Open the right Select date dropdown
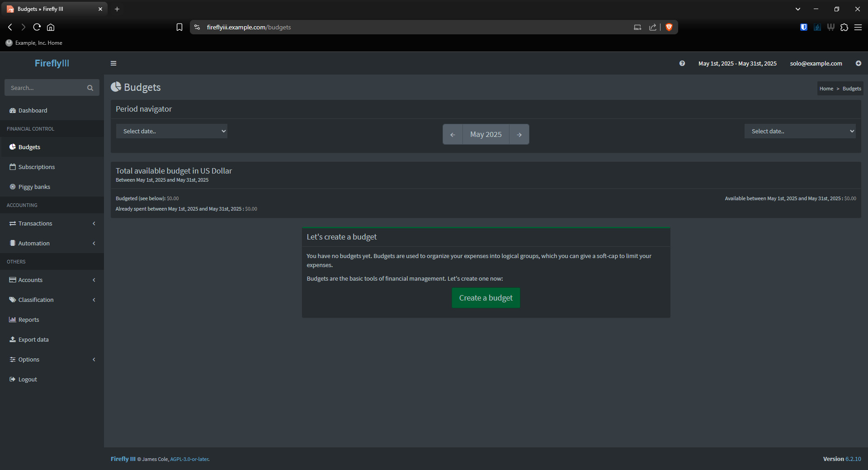 800,131
